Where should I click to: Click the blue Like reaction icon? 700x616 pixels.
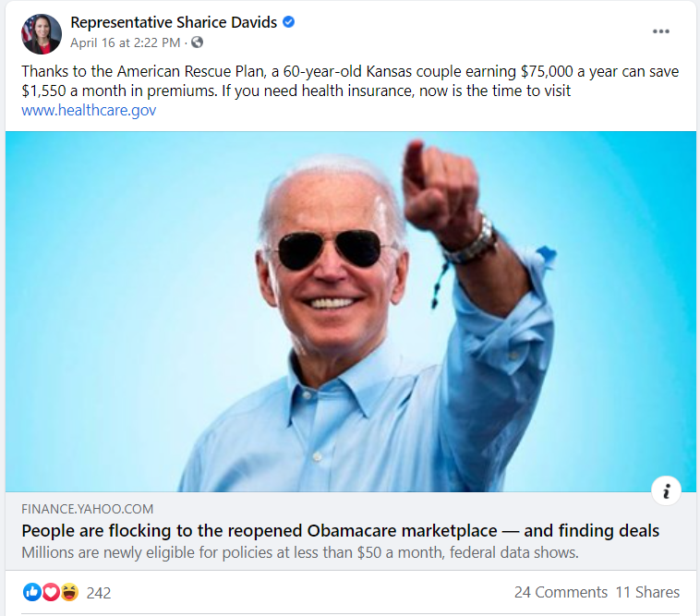tap(31, 592)
